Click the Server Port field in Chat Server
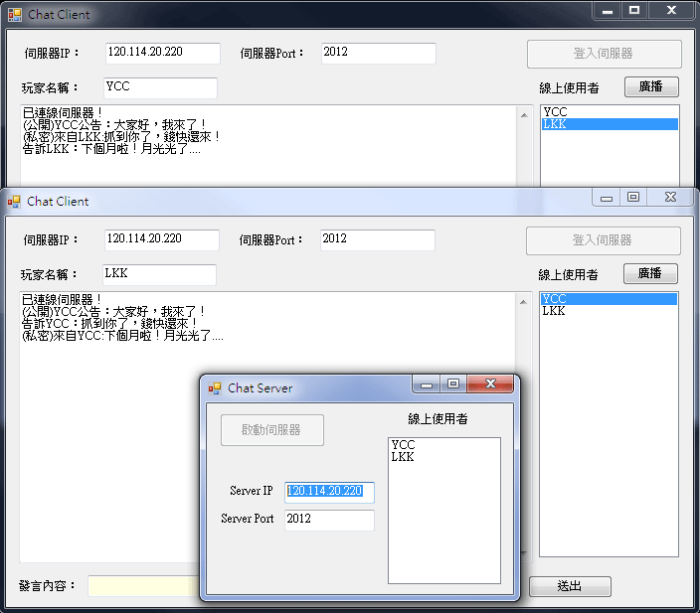The image size is (700, 613). point(329,521)
